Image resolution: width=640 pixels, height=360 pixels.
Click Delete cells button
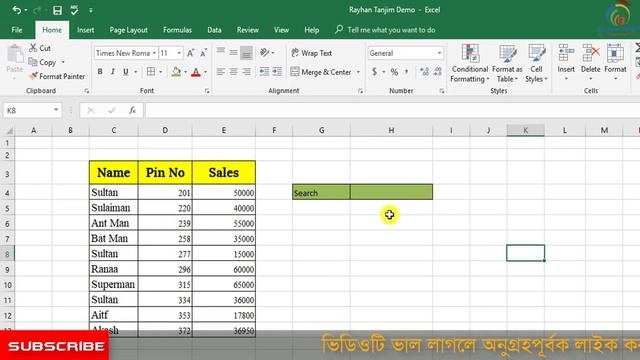[591, 62]
